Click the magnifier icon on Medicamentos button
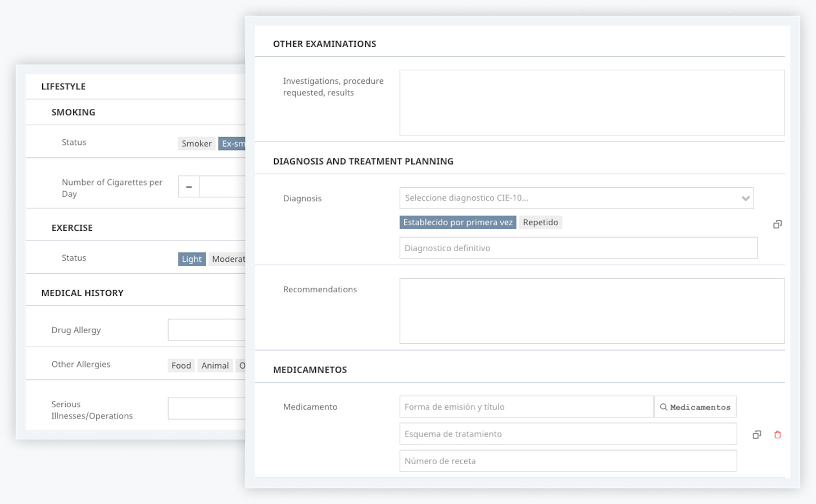Screen dimensions: 816x504 click(664, 406)
